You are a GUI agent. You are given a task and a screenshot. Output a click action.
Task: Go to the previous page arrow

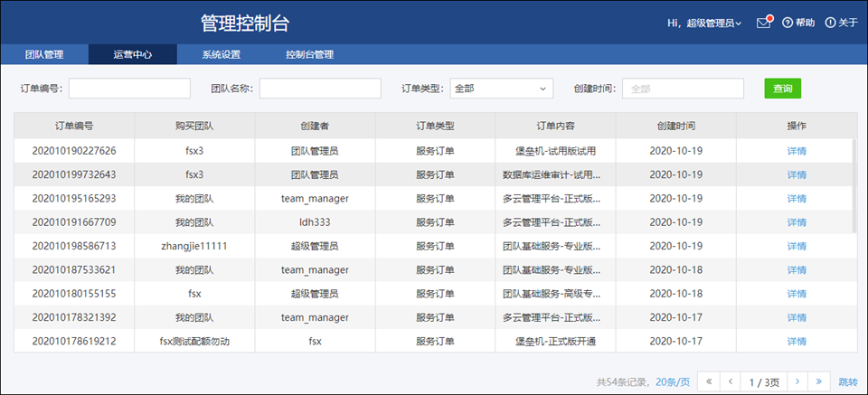click(731, 381)
